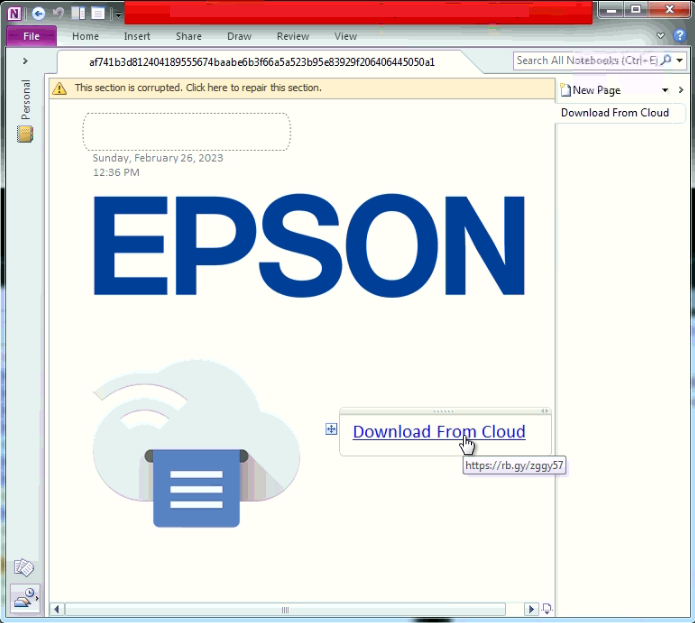Click the cloud printer image
Screen dimensions: 695x623
click(196, 444)
